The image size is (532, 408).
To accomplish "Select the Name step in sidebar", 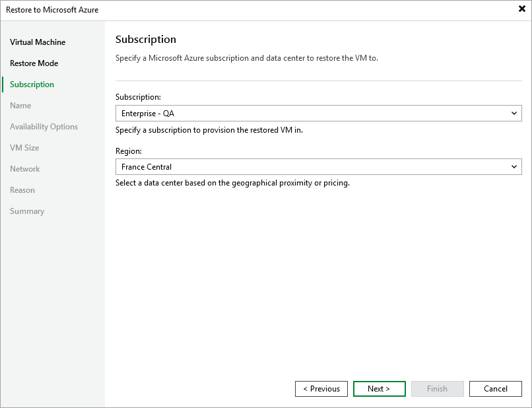I will (20, 105).
